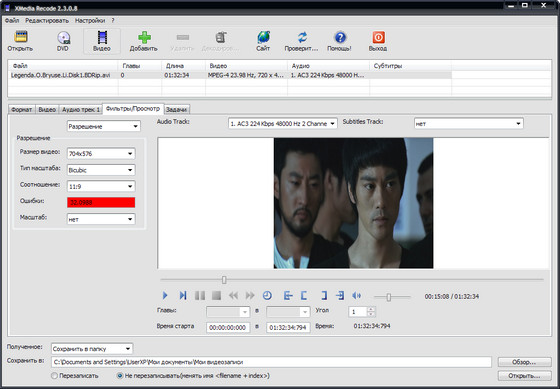The height and width of the screenshot is (389, 560).
Task: Click the red Выход exit icon
Action: pyautogui.click(x=378, y=37)
